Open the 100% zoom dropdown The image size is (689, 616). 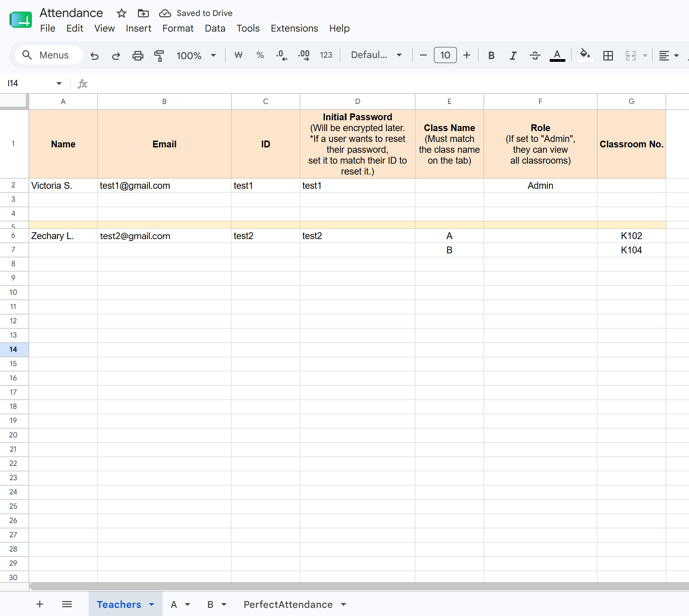(196, 55)
